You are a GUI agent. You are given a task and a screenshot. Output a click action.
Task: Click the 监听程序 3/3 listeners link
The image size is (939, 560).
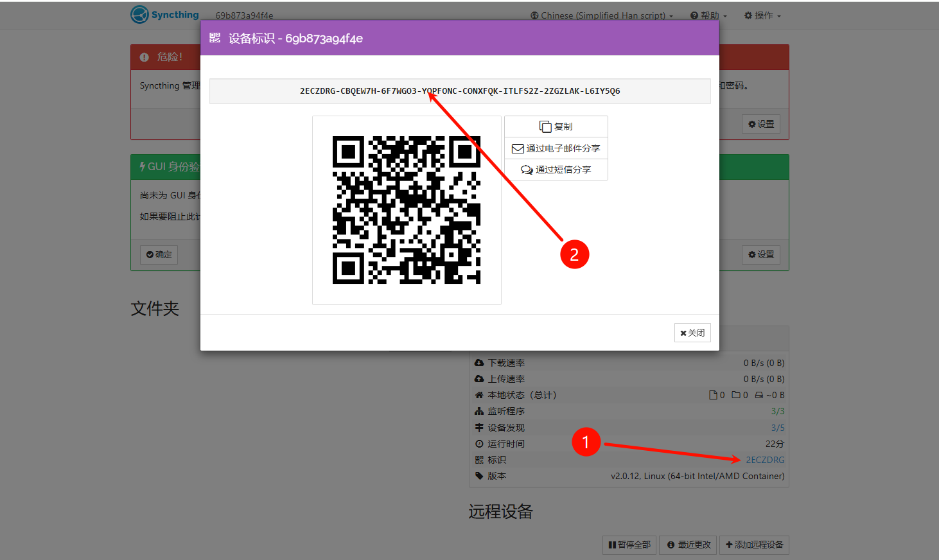click(x=777, y=411)
